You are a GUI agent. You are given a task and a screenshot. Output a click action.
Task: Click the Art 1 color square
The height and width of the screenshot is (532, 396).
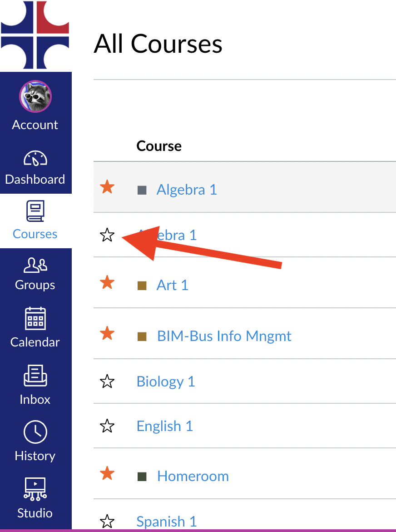click(142, 286)
